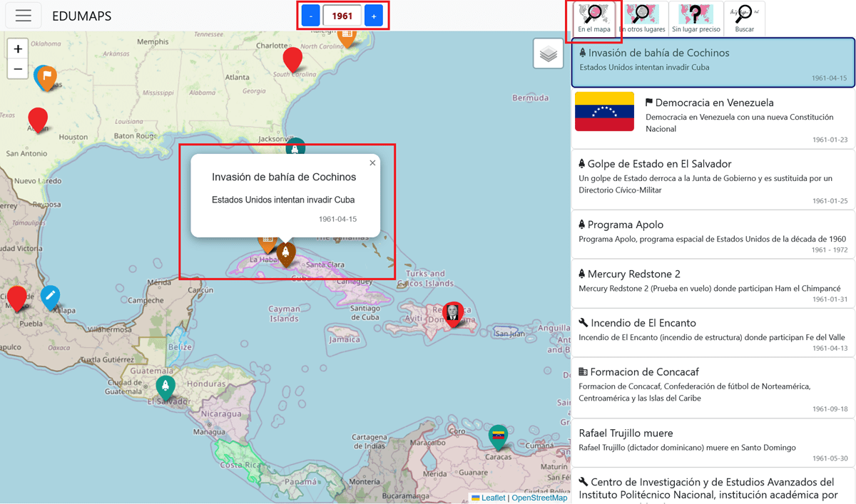Open the OpenStreetMap attribution link
Screen dimensions: 856x504
[x=539, y=498]
